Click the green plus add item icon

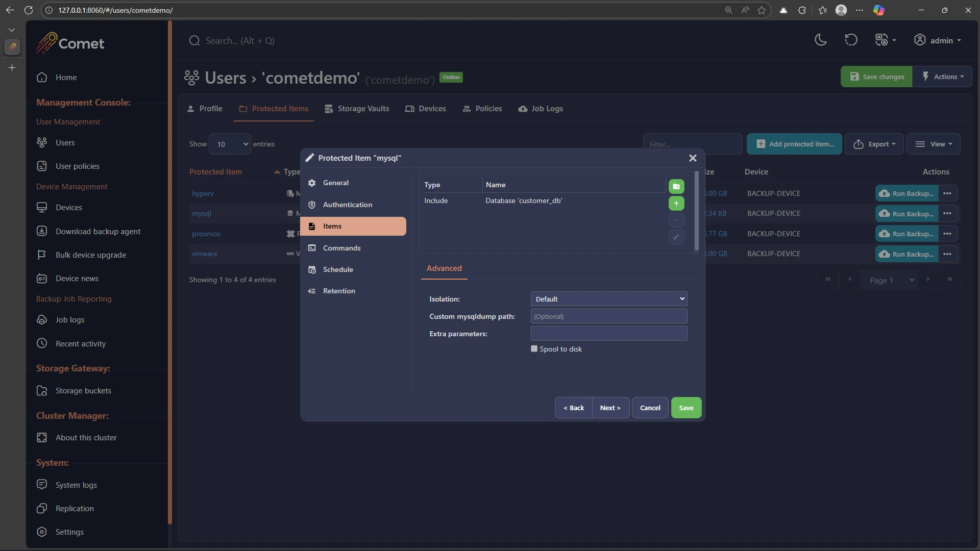[x=676, y=204]
